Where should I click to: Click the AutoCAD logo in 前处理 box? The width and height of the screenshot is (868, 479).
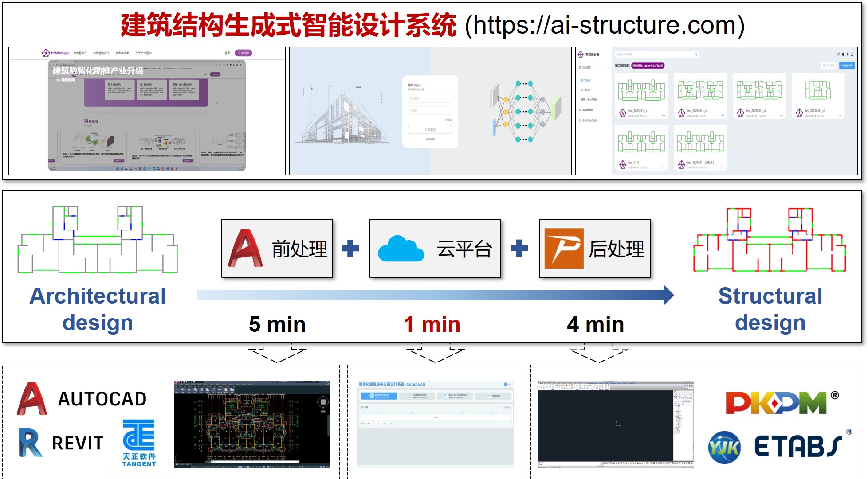click(x=245, y=248)
